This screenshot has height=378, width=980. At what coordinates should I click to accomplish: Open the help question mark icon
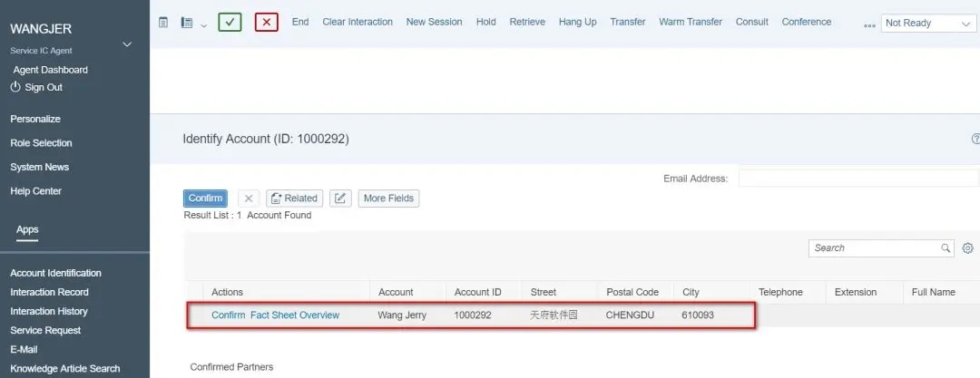pyautogui.click(x=975, y=139)
